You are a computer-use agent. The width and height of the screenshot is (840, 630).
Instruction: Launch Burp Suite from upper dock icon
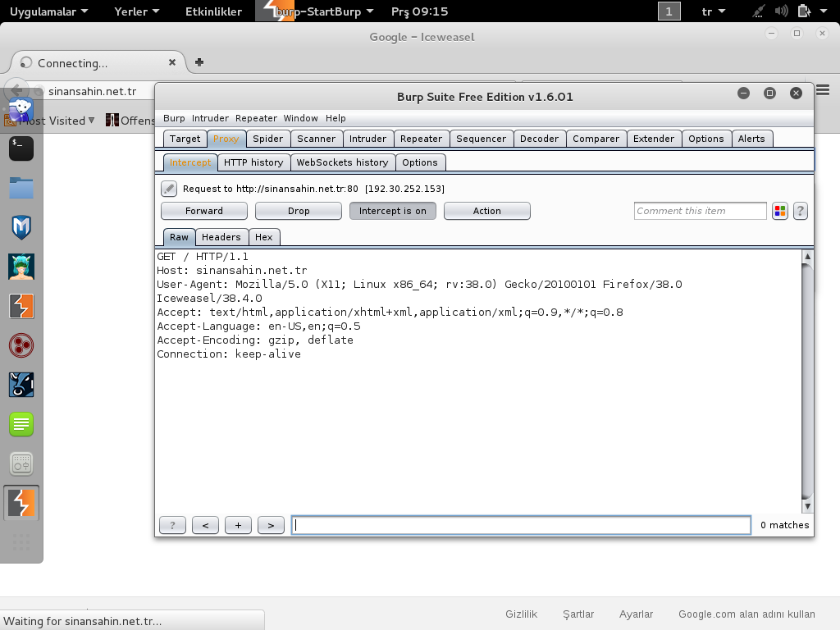21,306
